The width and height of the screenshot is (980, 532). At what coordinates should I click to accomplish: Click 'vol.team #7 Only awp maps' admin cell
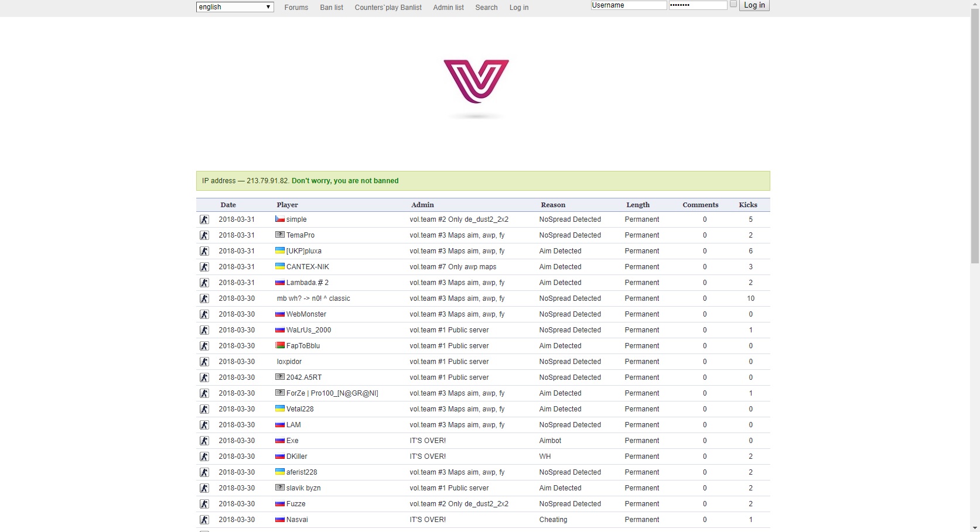(x=453, y=267)
